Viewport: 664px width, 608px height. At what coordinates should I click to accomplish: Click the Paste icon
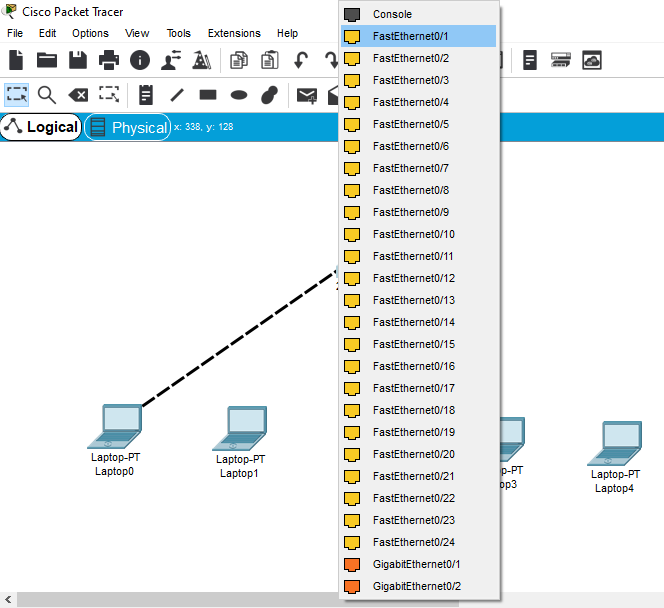[270, 60]
